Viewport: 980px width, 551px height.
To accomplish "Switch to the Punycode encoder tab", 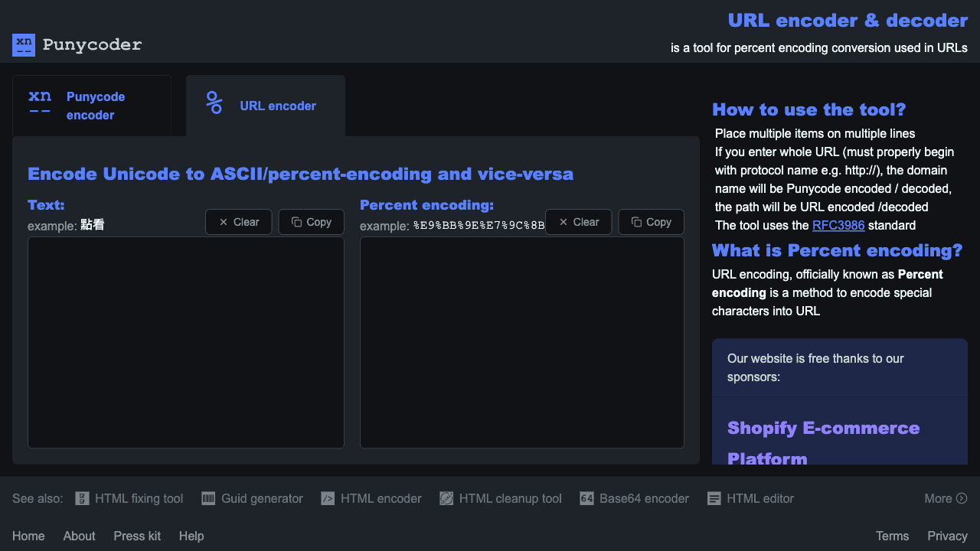I will point(91,106).
